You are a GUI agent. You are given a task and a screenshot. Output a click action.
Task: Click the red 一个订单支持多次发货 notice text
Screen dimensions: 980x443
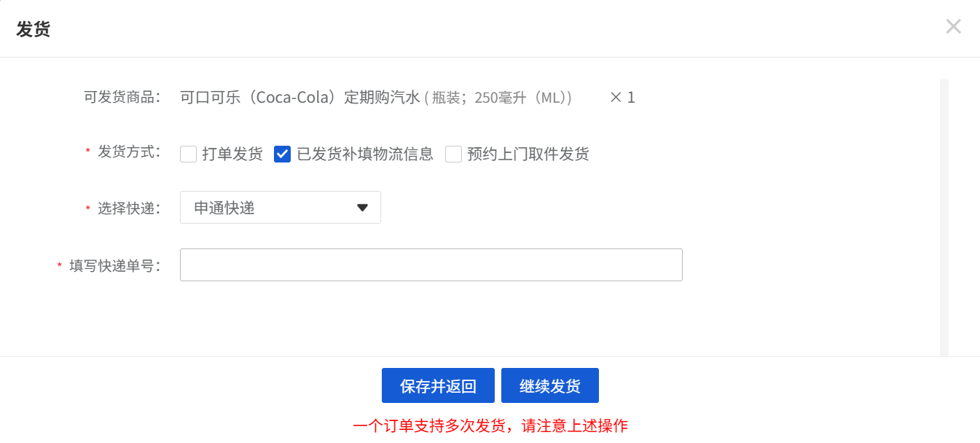pos(490,426)
